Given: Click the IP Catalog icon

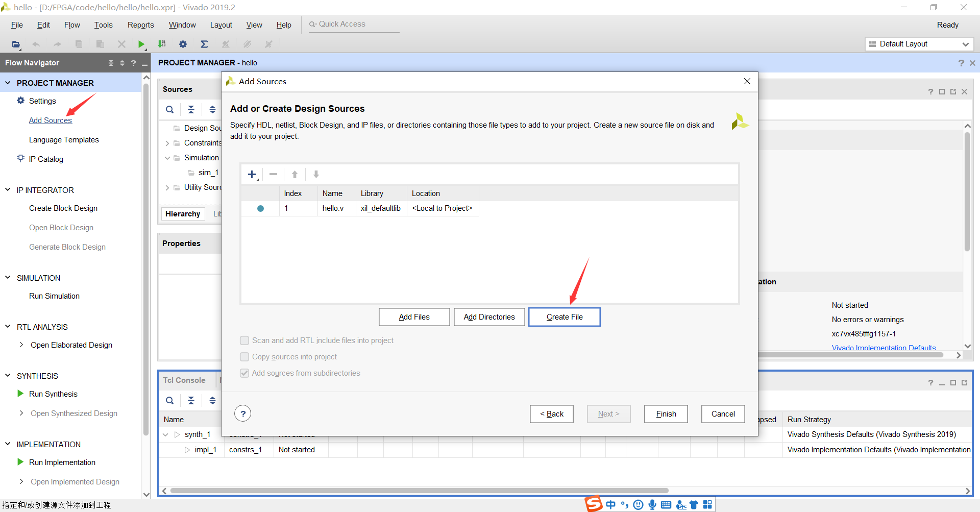Looking at the screenshot, I should [x=20, y=159].
